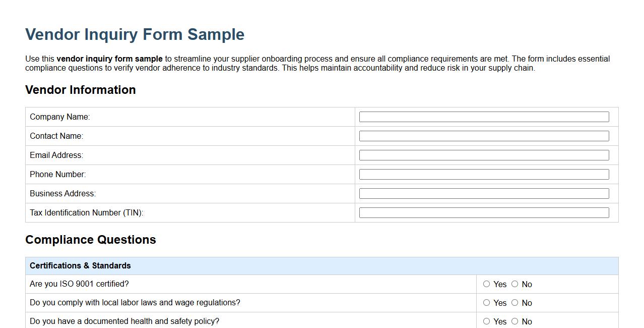Select Yes for documented health and safety policy
The width and height of the screenshot is (644, 328).
pyautogui.click(x=486, y=321)
